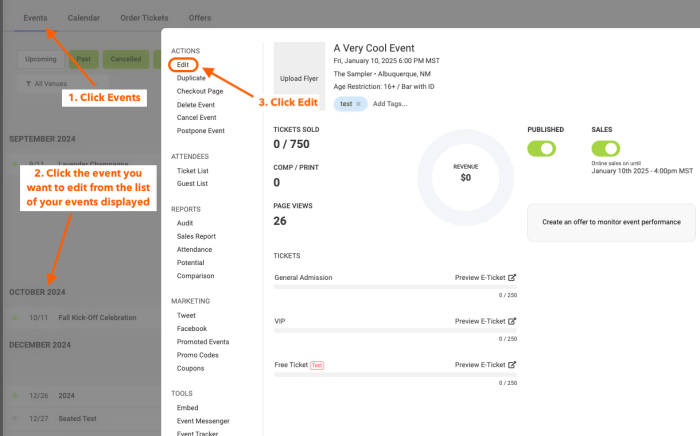Choose Delete Event action
Screen dimensions: 700x436
[196, 104]
